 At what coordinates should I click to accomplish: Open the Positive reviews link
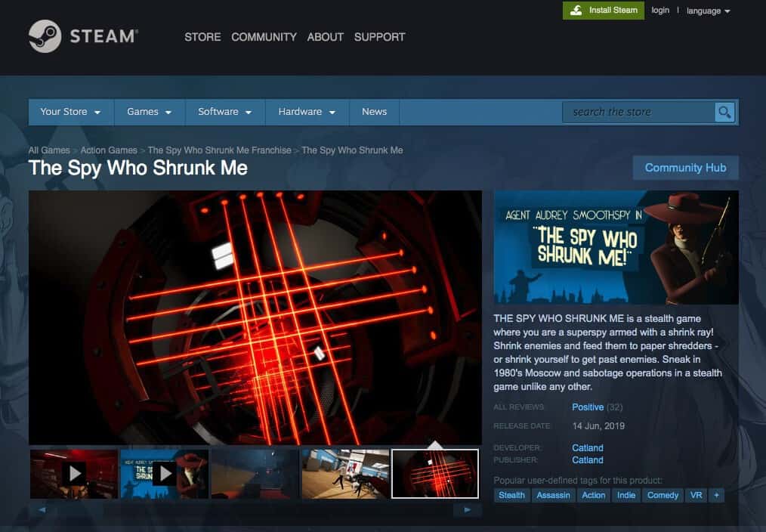588,407
